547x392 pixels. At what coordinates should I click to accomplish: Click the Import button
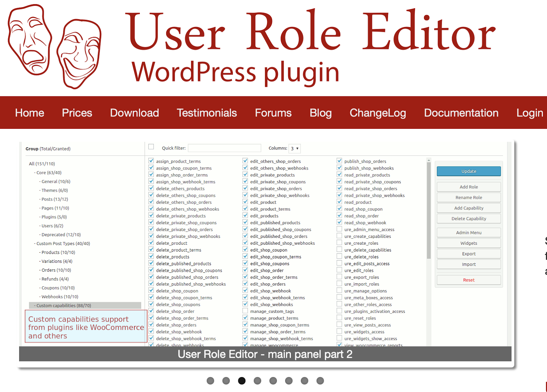[469, 265]
